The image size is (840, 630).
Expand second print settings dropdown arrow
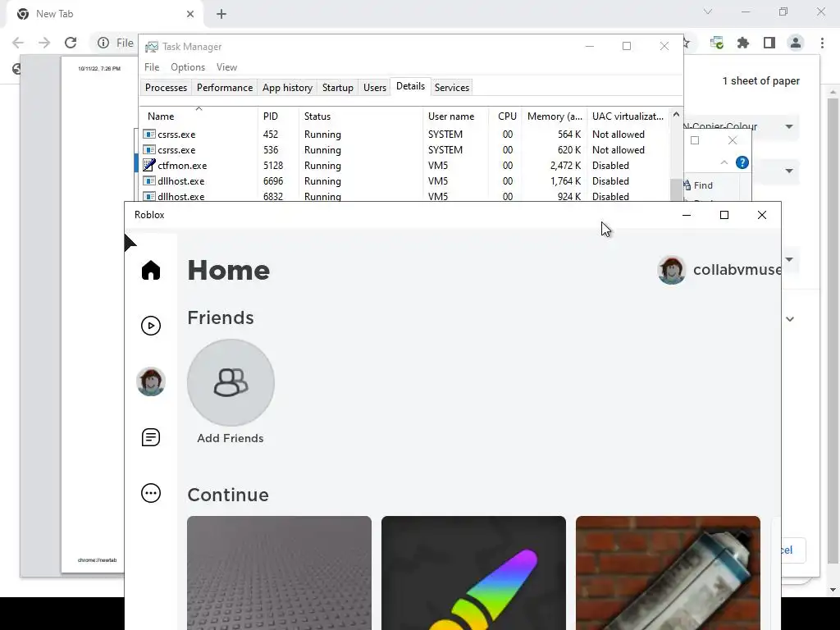tap(789, 171)
